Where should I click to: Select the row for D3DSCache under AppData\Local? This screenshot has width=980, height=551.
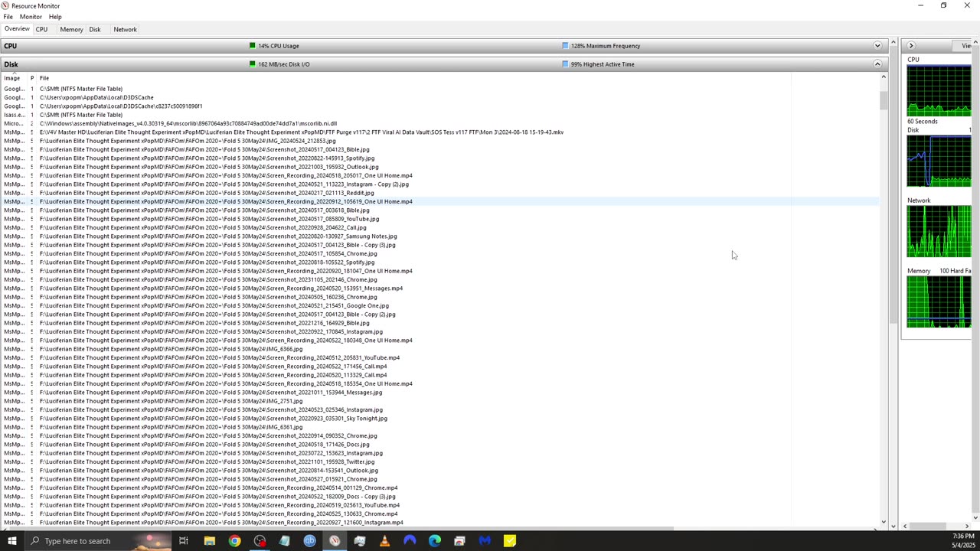440,97
